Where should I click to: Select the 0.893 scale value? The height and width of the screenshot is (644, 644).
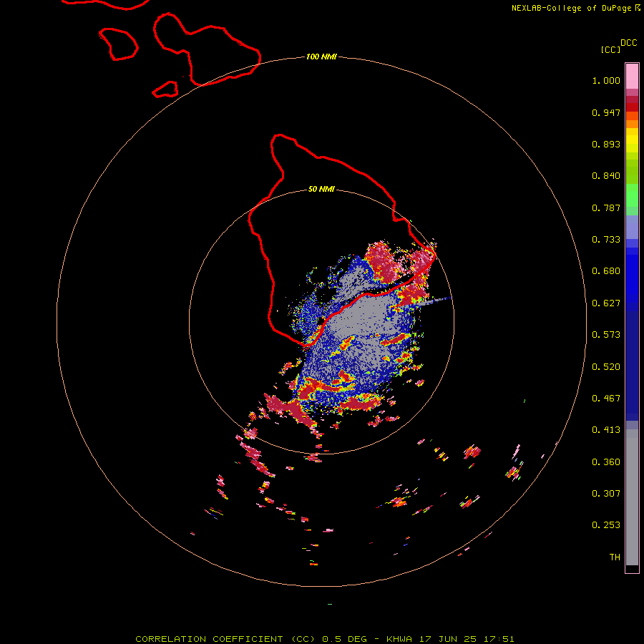(x=606, y=144)
